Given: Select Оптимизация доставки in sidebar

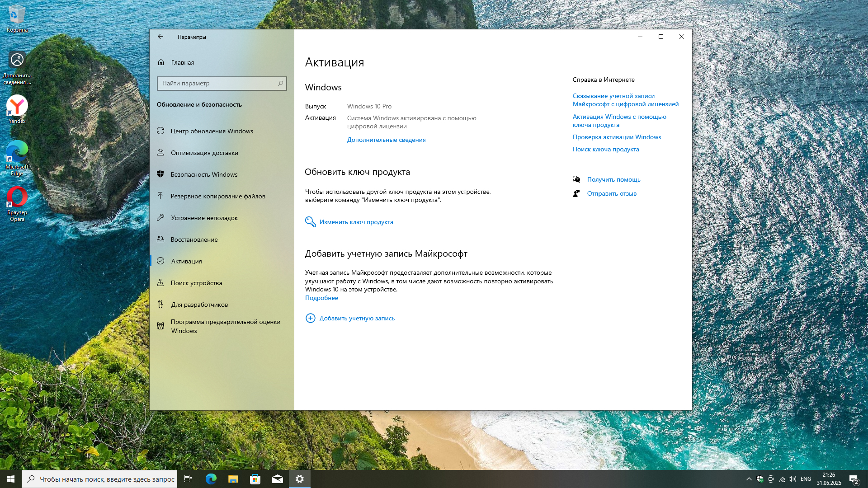Looking at the screenshot, I should [204, 153].
